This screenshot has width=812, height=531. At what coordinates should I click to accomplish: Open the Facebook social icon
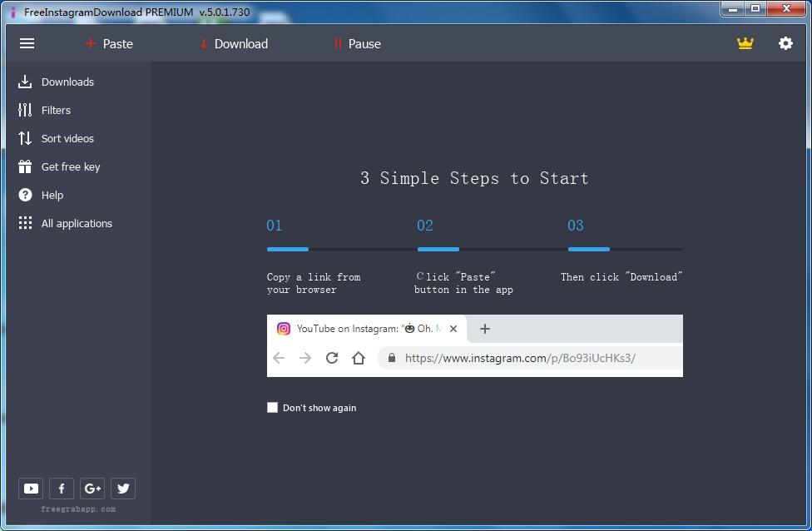tap(61, 489)
